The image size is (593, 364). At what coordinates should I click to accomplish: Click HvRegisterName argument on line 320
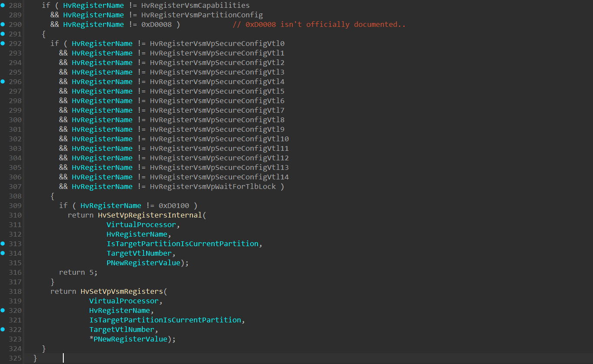point(119,310)
